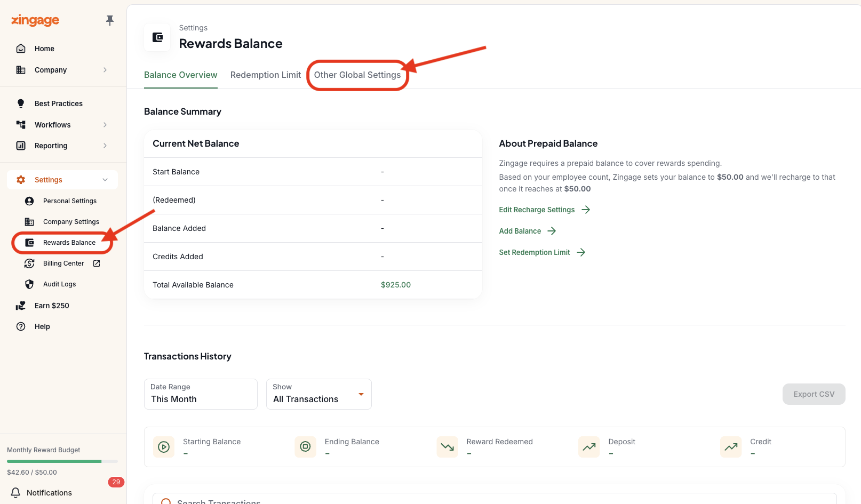Click the Monthly Reward Budget progress bar
This screenshot has height=504, width=861.
[x=62, y=461]
